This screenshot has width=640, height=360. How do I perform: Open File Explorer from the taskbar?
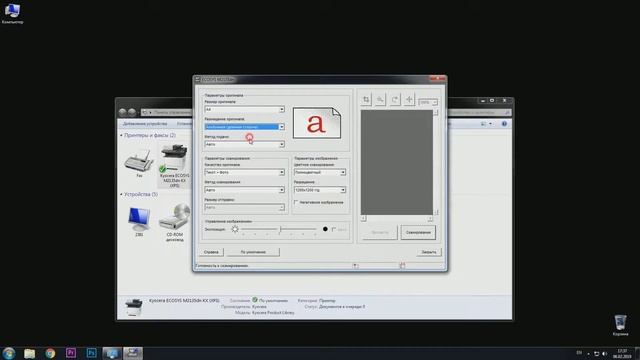[29, 353]
